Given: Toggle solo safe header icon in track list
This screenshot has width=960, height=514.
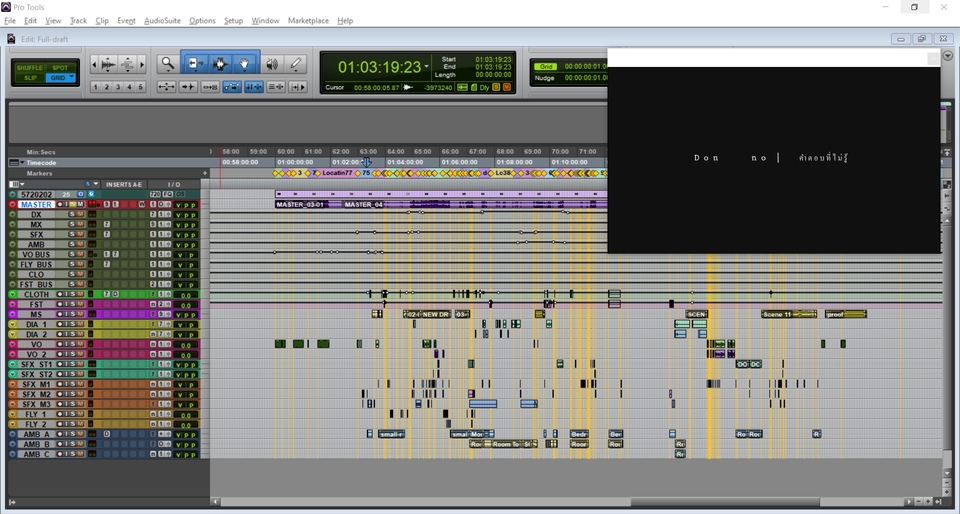Looking at the screenshot, I should point(88,184).
